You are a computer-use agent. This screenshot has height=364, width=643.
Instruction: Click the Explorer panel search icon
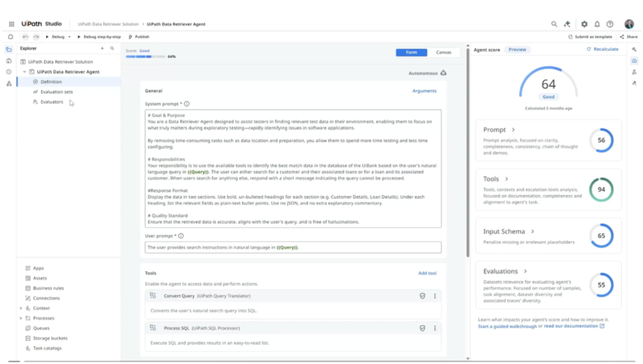coord(112,48)
